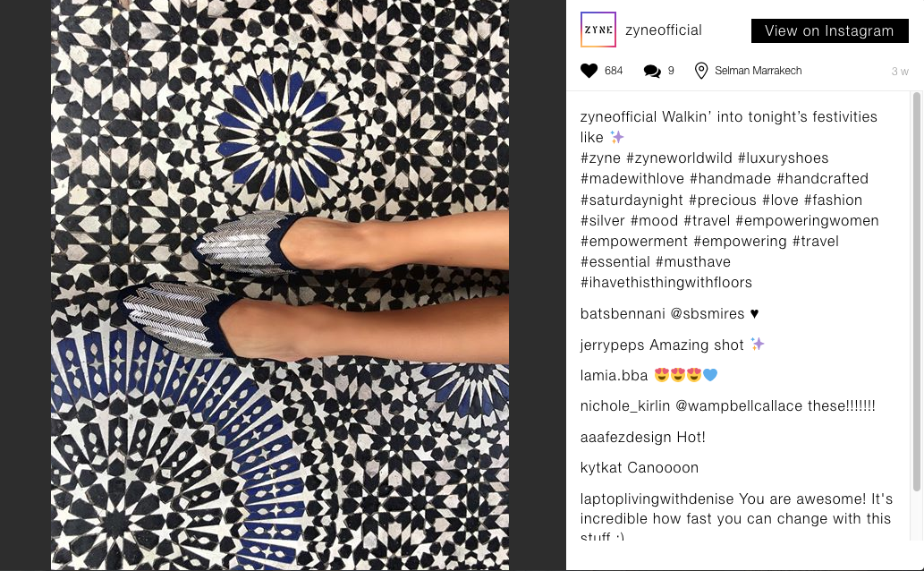Screen dimensions: 924x571
Task: Open laptoplivingwithdenise's profile
Action: tap(657, 499)
